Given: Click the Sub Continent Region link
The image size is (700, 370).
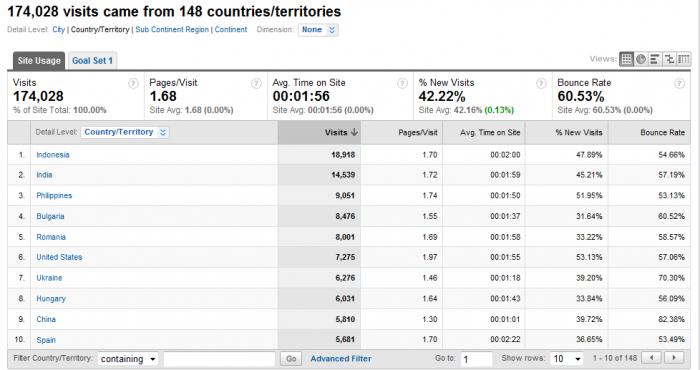Looking at the screenshot, I should coord(172,29).
